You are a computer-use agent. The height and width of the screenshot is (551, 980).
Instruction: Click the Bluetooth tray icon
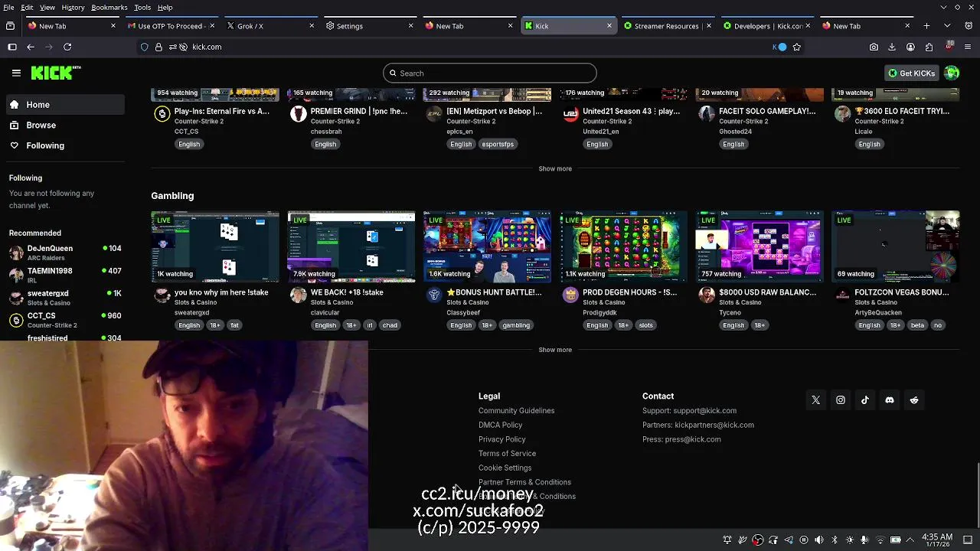(x=835, y=540)
